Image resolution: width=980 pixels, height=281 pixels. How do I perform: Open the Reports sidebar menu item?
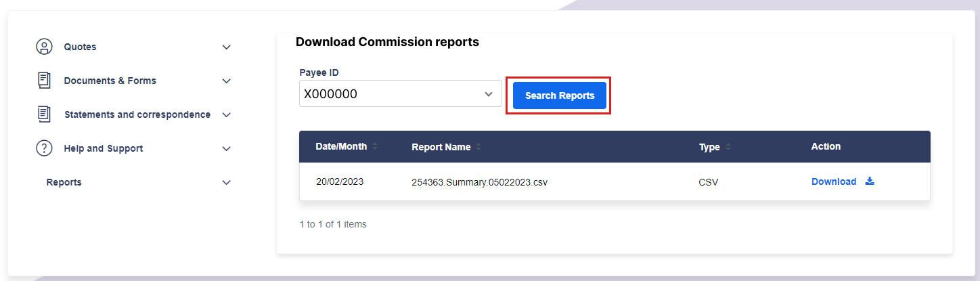64,182
